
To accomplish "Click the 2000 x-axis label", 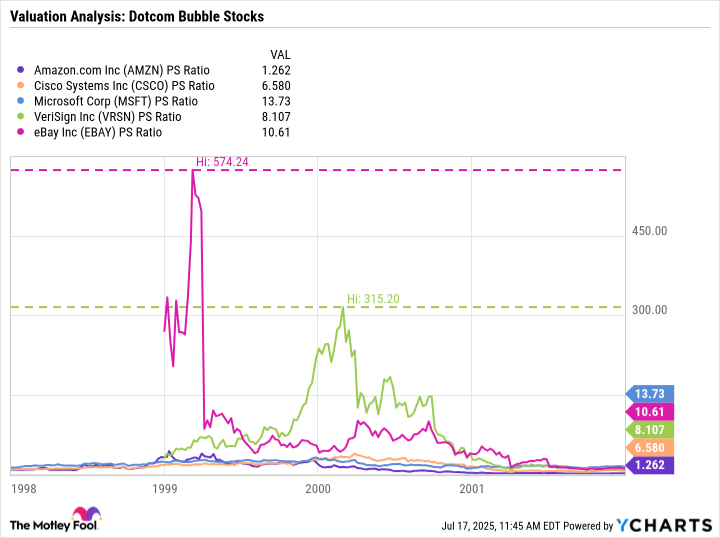I will pos(318,488).
